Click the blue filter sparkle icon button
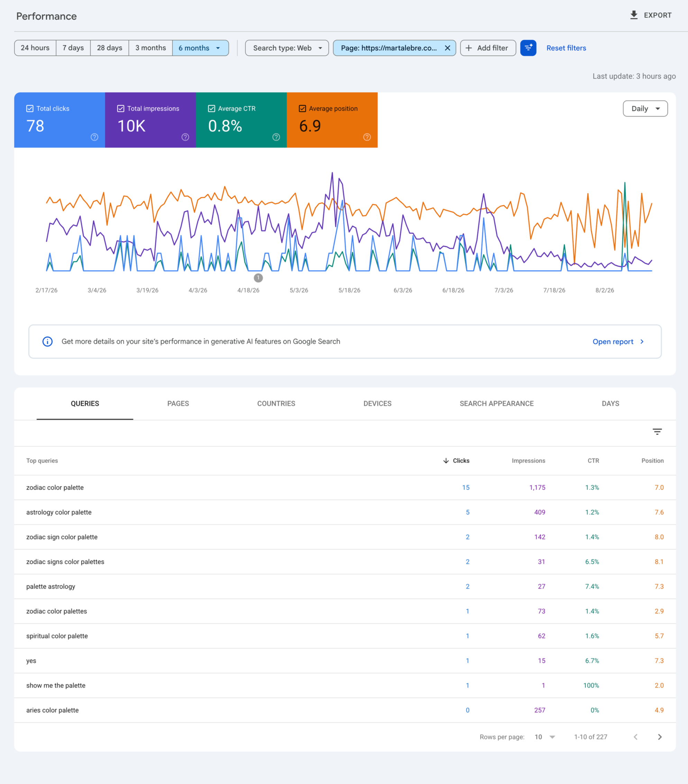Screen dimensions: 688x784 (528, 48)
